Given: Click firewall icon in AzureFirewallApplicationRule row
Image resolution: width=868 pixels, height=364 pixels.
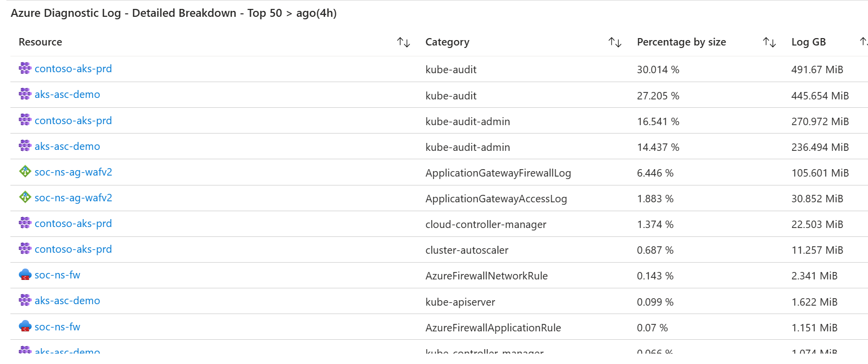Looking at the screenshot, I should click(25, 326).
